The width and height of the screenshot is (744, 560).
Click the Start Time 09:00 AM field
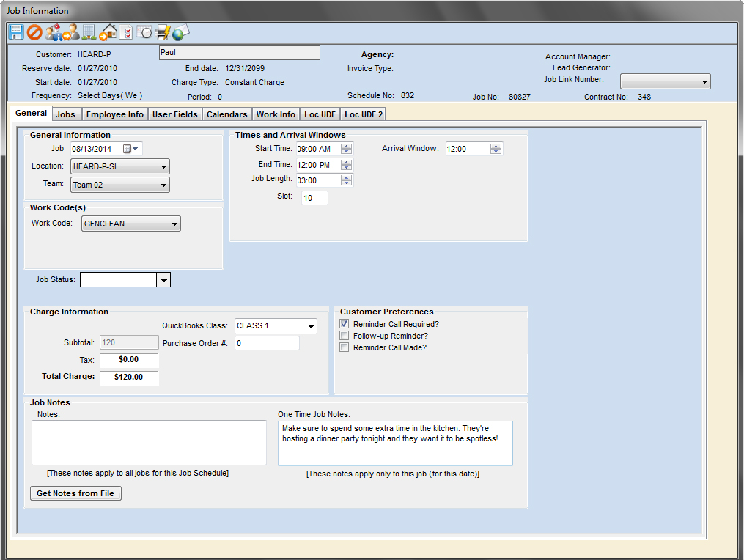[x=318, y=149]
